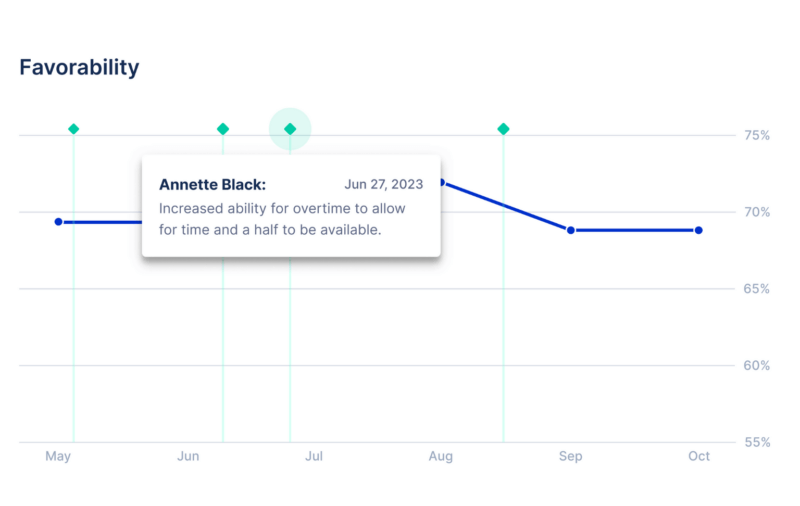This screenshot has width=800, height=506.
Task: Click the highlighted diamond marker for Jun 27
Action: 290,129
